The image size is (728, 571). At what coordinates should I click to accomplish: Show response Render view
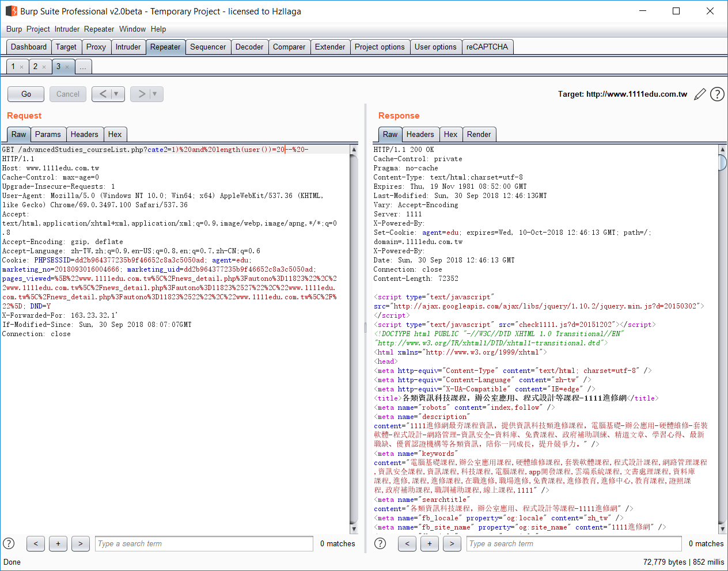coord(479,134)
